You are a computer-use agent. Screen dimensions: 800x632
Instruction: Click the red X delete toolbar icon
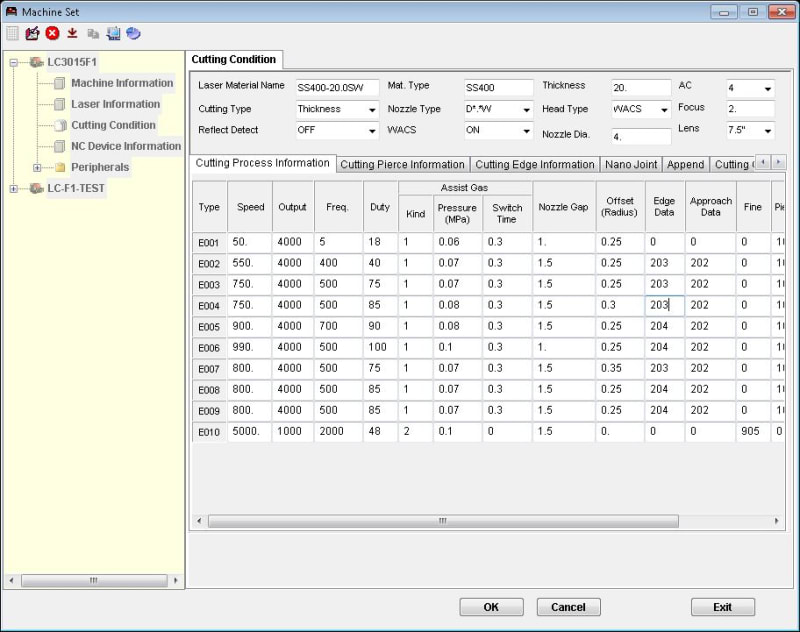tap(52, 34)
